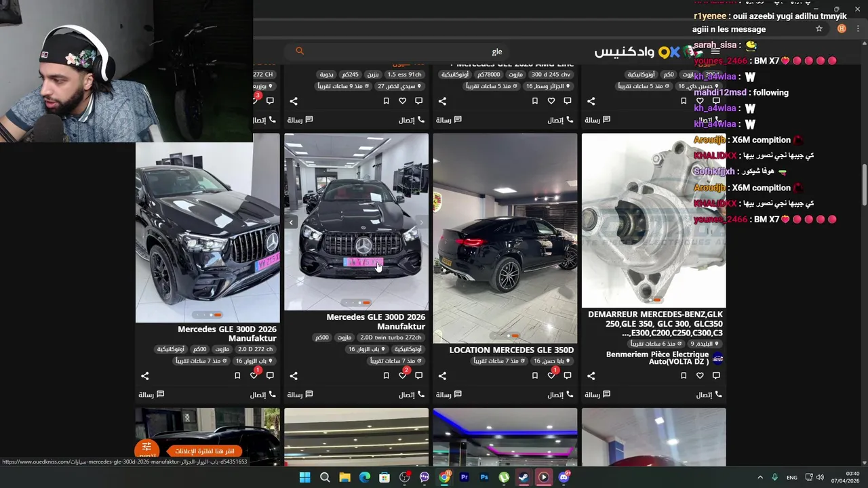This screenshot has height=488, width=868.
Task: Open the DEMARREUR MERCEDES-BENZ listing title
Action: coord(655,324)
